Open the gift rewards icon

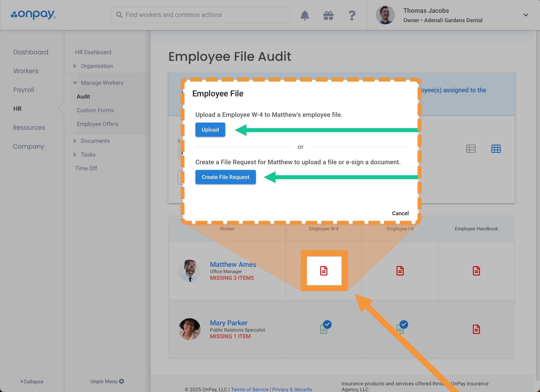[328, 15]
